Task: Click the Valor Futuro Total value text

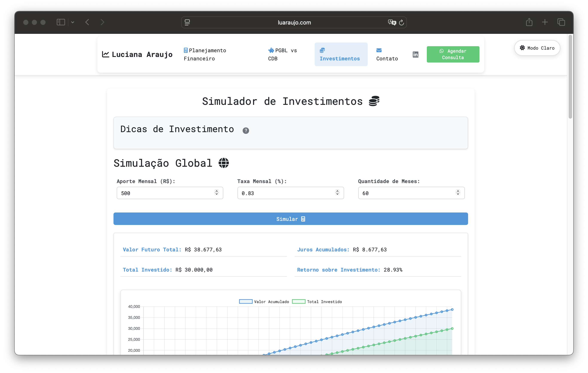Action: point(203,249)
